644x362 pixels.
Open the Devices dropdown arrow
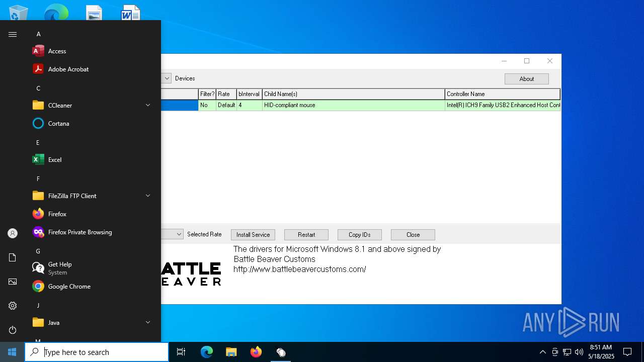[x=167, y=78]
